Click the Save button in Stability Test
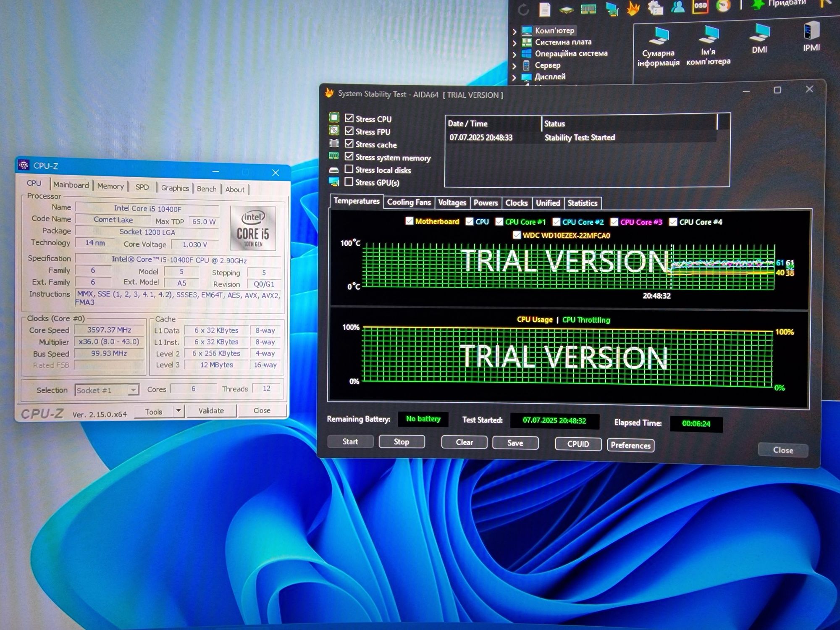 pos(515,443)
